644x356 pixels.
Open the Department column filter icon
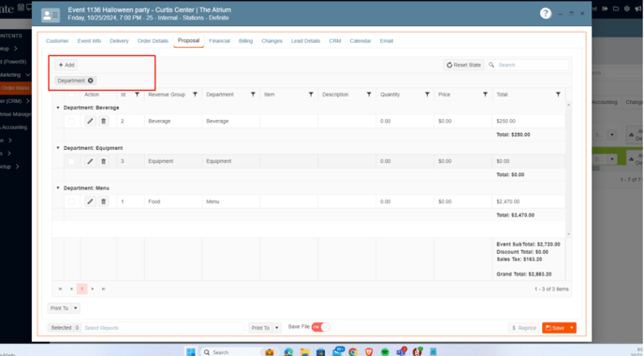[253, 95]
